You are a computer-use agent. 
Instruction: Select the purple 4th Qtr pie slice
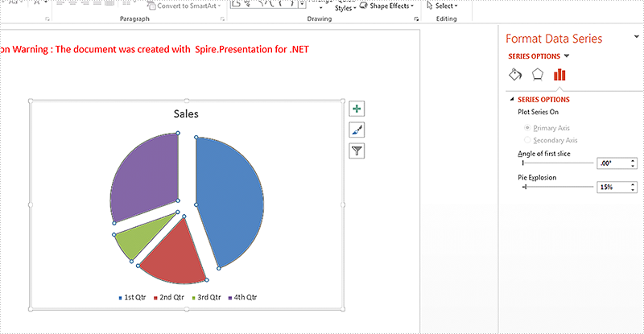(150, 176)
